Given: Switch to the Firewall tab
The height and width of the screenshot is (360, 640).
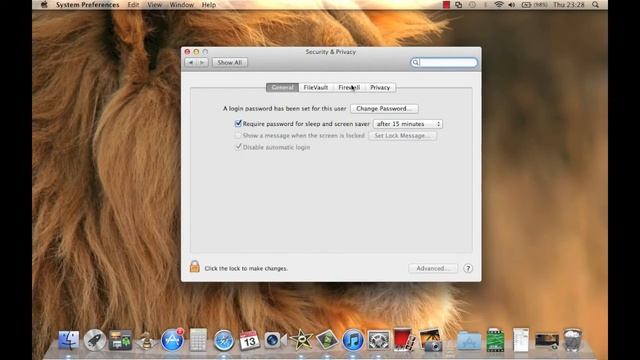Looking at the screenshot, I should coord(349,87).
